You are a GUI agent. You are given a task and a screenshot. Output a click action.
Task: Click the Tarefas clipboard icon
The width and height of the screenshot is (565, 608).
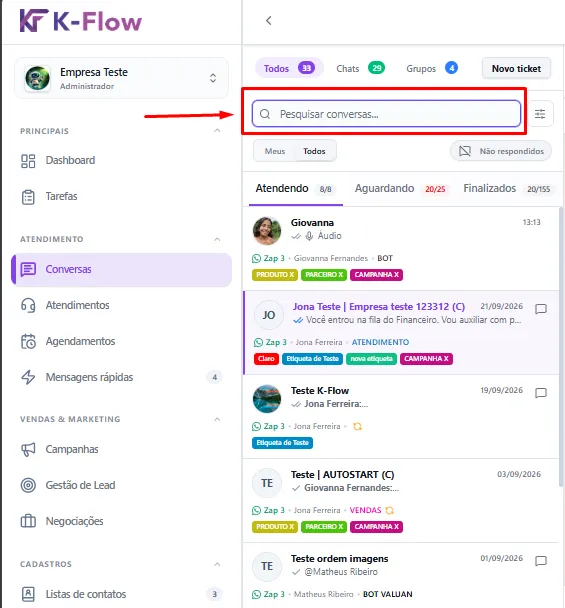(28, 197)
